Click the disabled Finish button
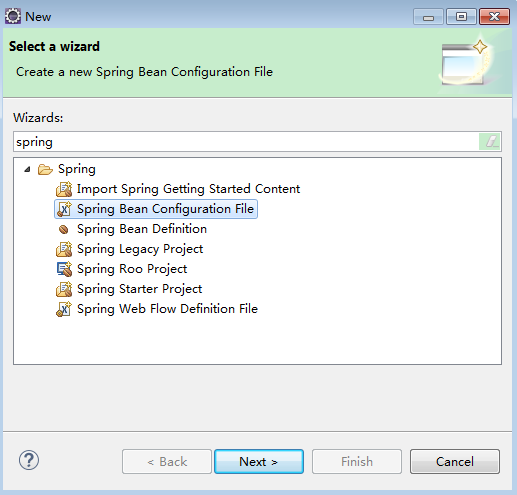Screen dimensions: 517x495 click(357, 462)
